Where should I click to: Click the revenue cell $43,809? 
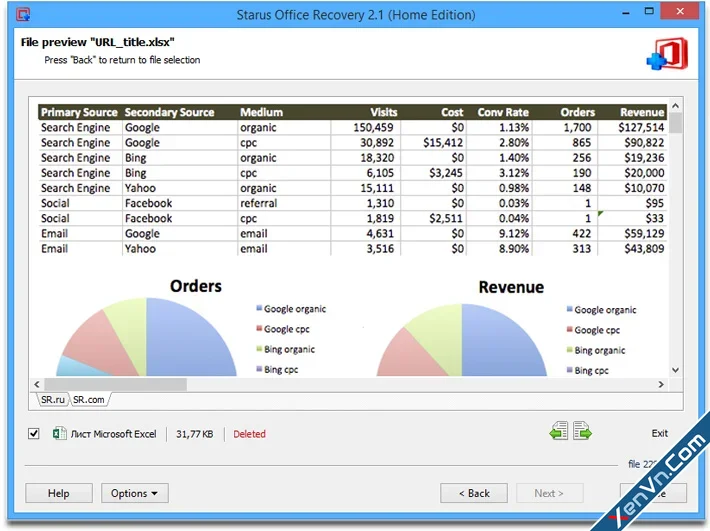[644, 249]
